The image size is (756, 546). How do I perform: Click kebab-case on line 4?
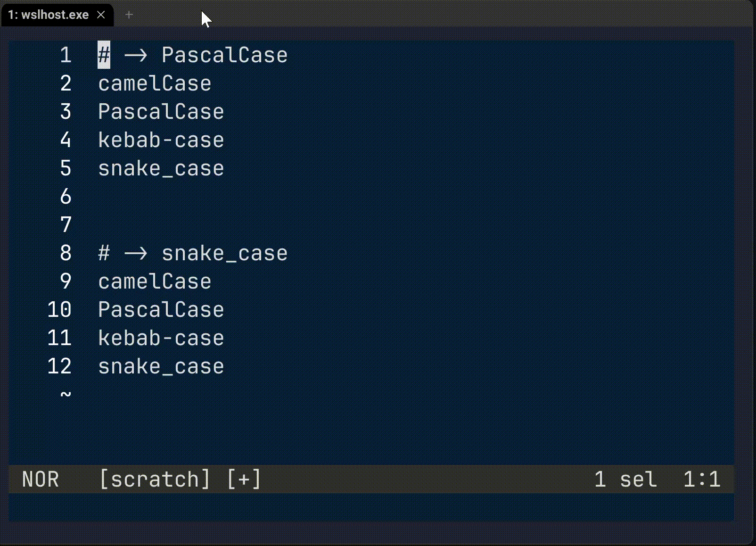click(161, 140)
